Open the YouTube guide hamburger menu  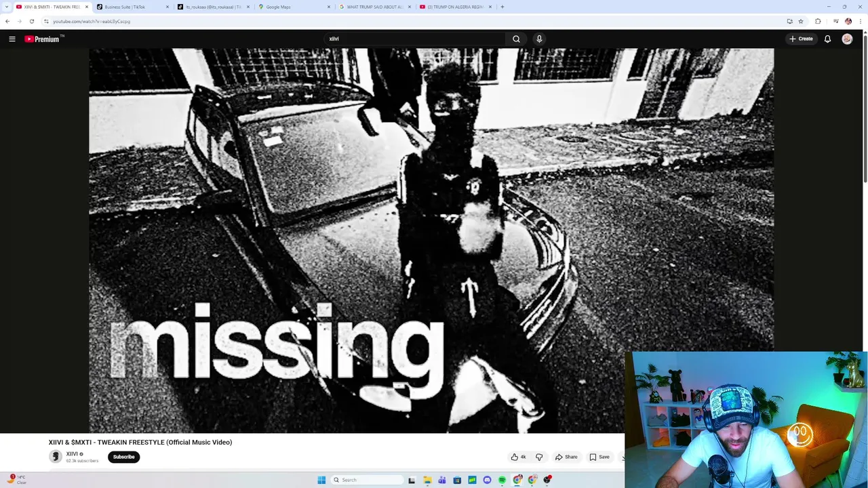tap(12, 39)
